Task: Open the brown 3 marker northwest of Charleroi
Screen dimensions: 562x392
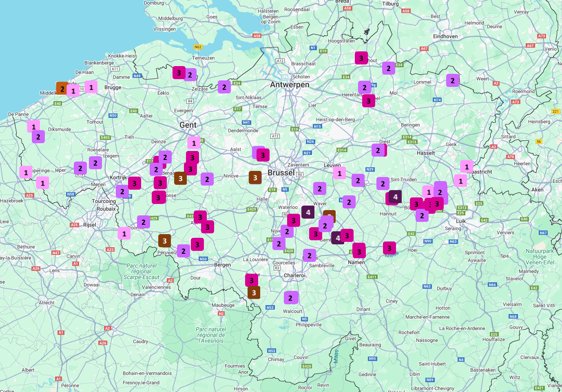Action: 254,292
